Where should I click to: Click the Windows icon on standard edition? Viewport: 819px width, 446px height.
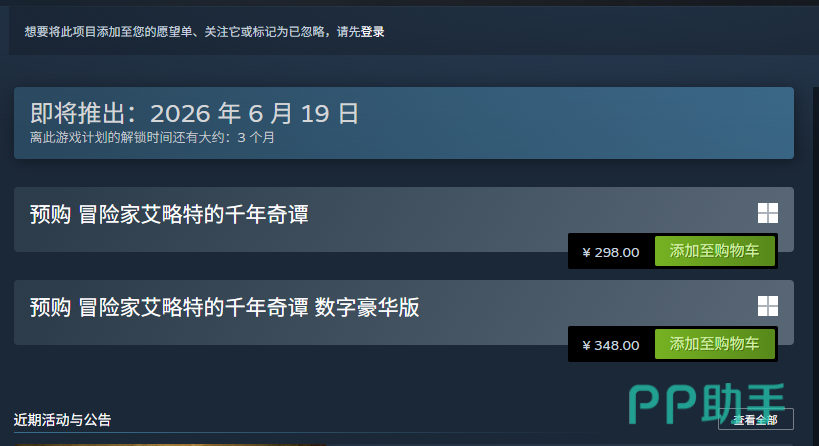pyautogui.click(x=768, y=213)
